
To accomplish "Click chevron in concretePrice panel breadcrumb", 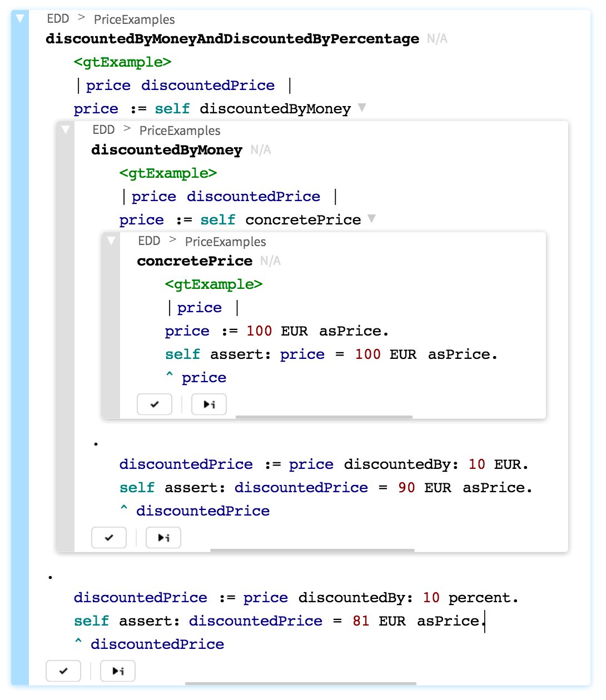I will (172, 241).
